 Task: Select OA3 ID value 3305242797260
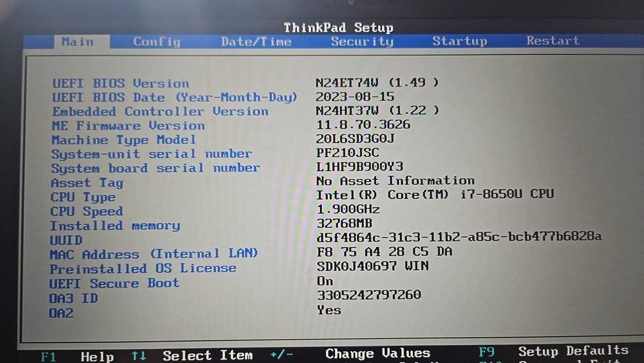coord(369,295)
